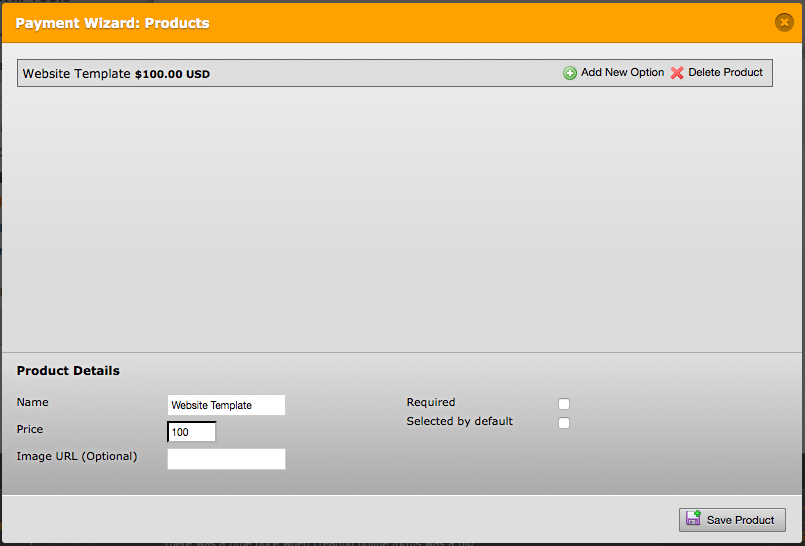Click the Price label text
This screenshot has height=546, width=805.
coord(30,429)
